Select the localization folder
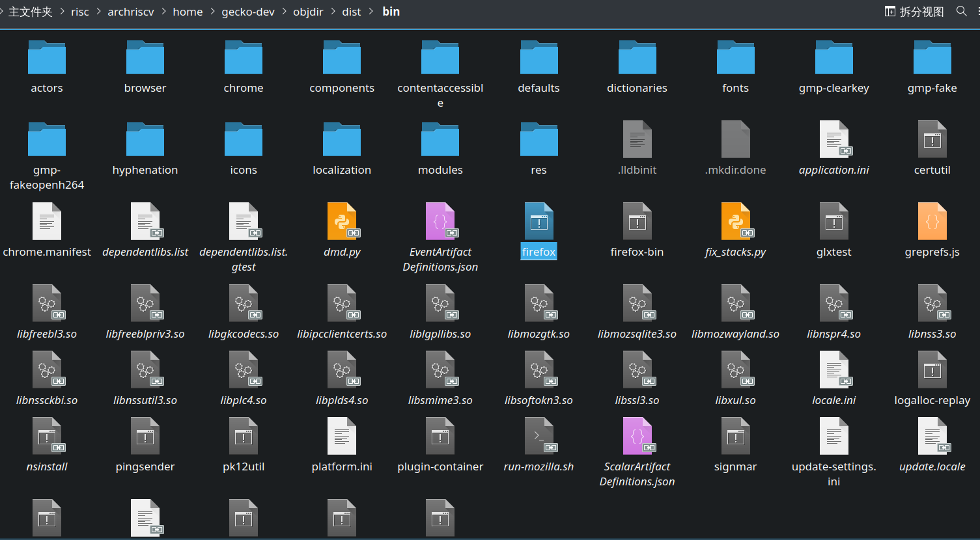 (342, 139)
